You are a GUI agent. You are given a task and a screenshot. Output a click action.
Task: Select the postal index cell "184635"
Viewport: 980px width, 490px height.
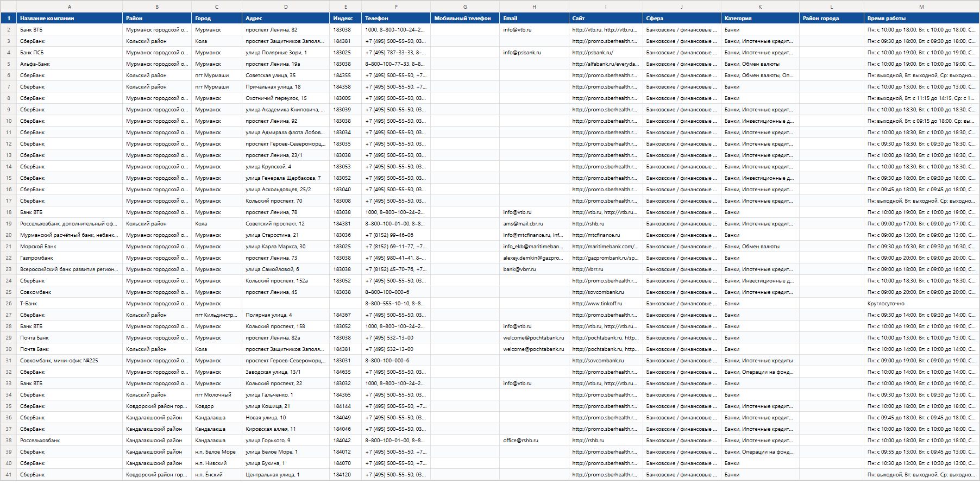(345, 372)
